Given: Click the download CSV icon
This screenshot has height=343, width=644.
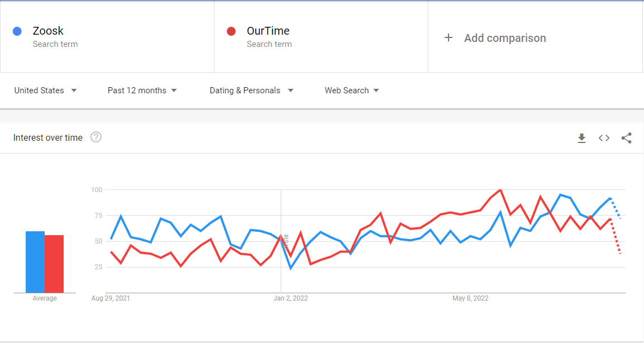Looking at the screenshot, I should pyautogui.click(x=581, y=138).
